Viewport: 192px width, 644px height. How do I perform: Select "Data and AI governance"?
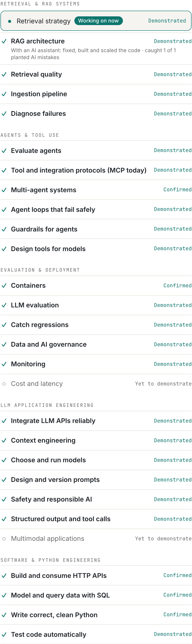(x=49, y=344)
